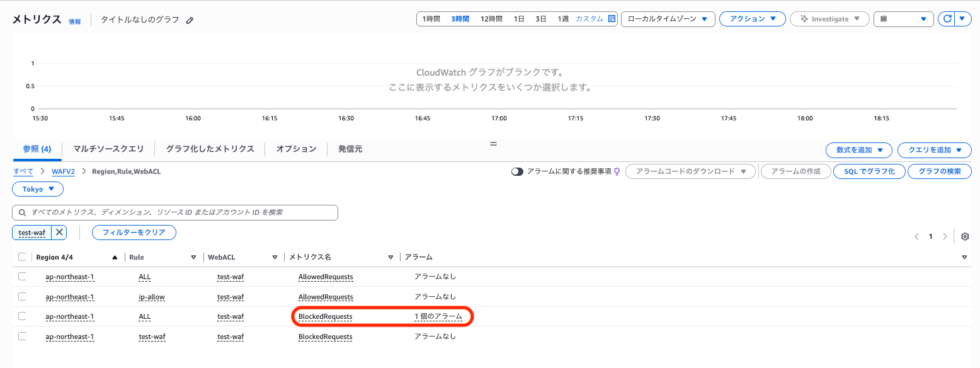Select カスタム time range
980x368 pixels.
590,19
